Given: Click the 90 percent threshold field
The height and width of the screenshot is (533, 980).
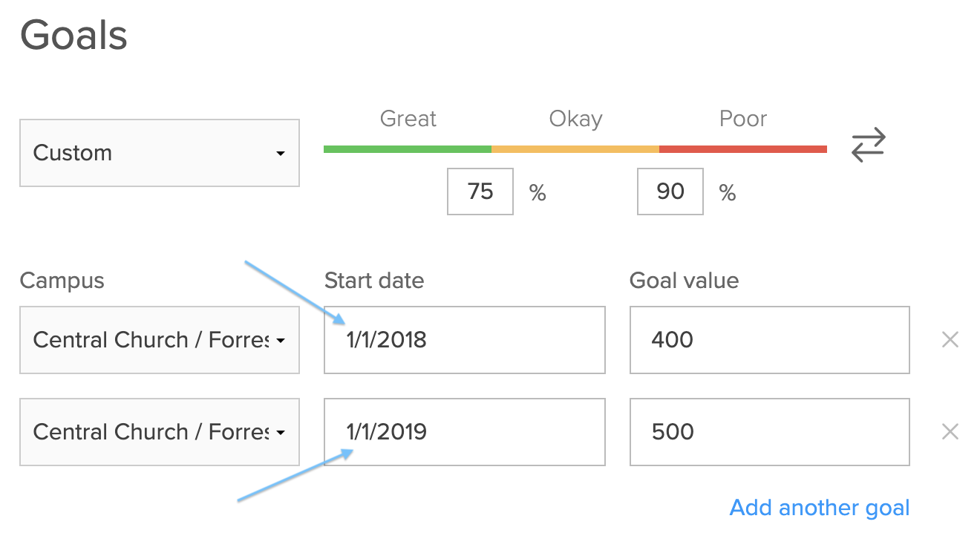Looking at the screenshot, I should 670,191.
